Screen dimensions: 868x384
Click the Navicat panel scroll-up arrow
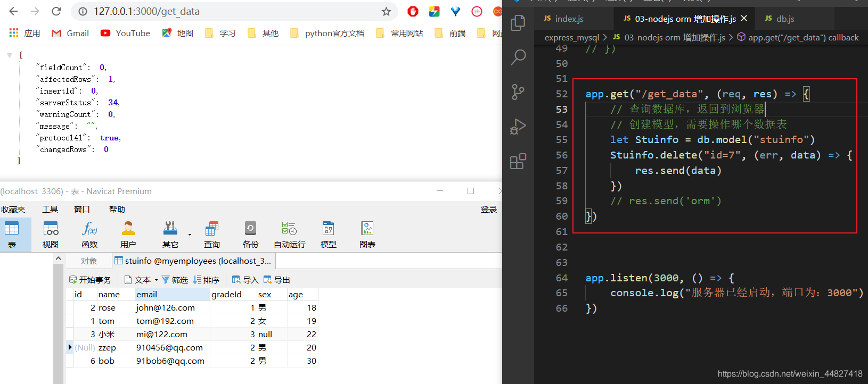pos(58,258)
